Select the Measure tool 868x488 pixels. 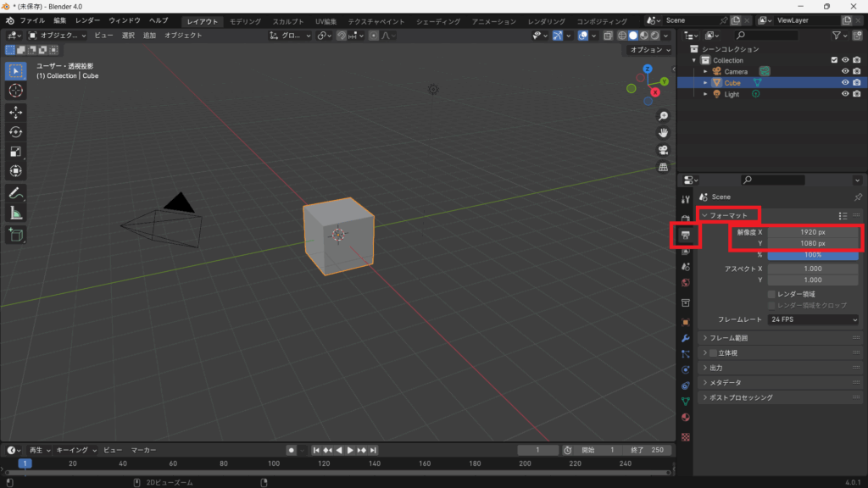(x=15, y=213)
